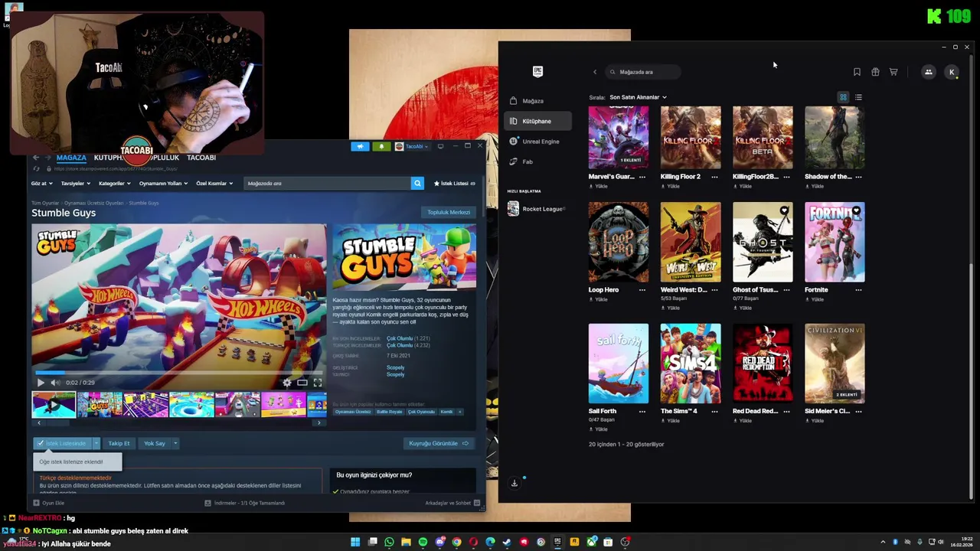Image resolution: width=980 pixels, height=551 pixels.
Task: Open Unreal Engine section in Epic sidebar
Action: click(537, 142)
